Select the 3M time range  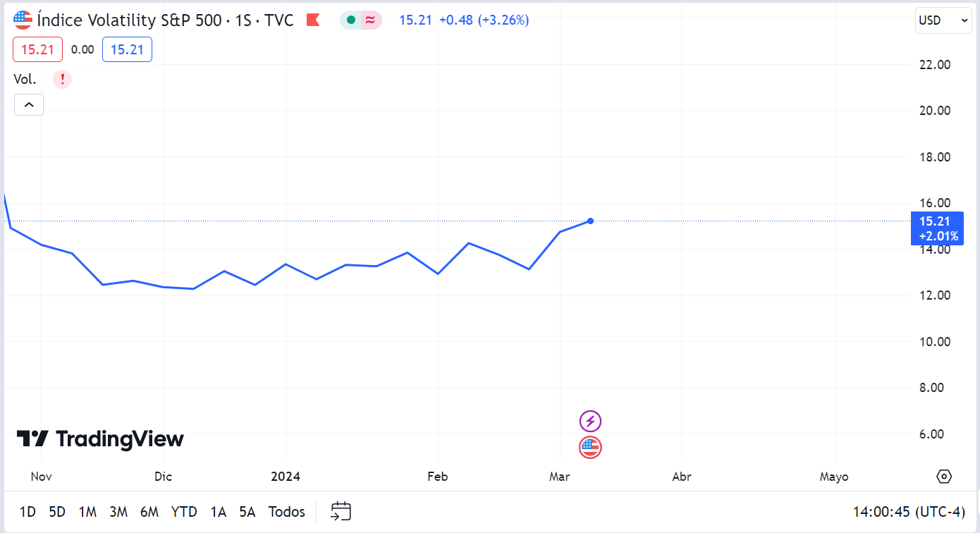point(118,512)
